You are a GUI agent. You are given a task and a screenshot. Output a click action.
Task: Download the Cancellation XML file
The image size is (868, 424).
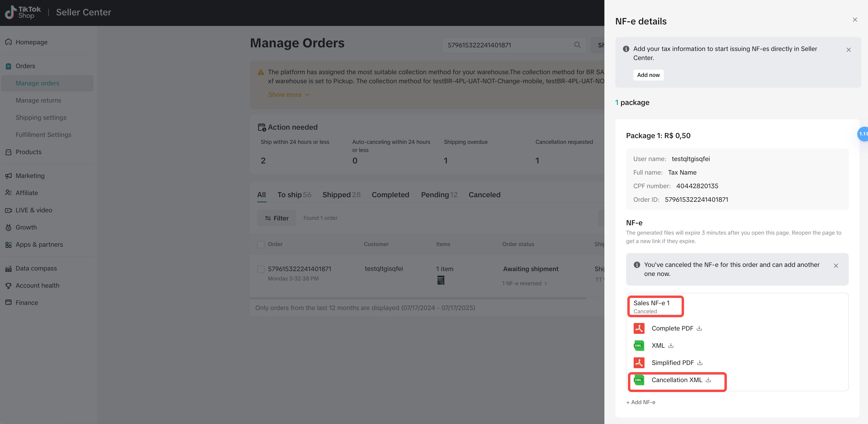coord(708,380)
